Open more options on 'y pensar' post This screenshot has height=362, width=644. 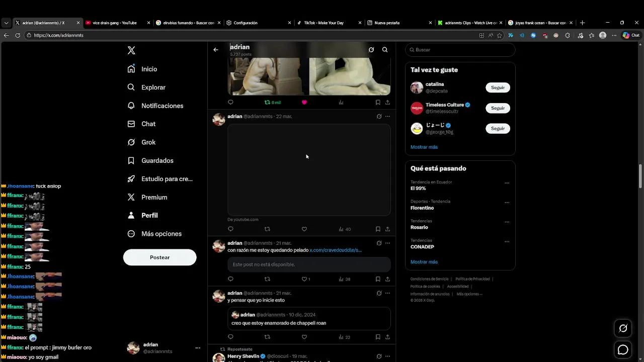(x=387, y=293)
